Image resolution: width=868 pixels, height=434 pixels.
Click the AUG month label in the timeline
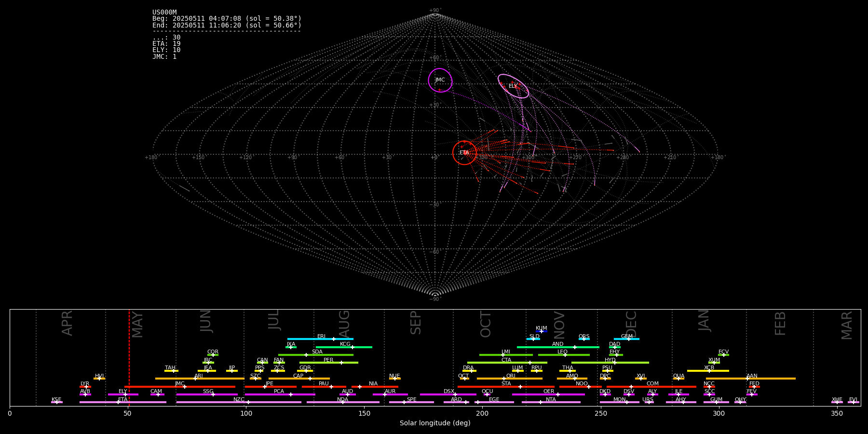344,323
